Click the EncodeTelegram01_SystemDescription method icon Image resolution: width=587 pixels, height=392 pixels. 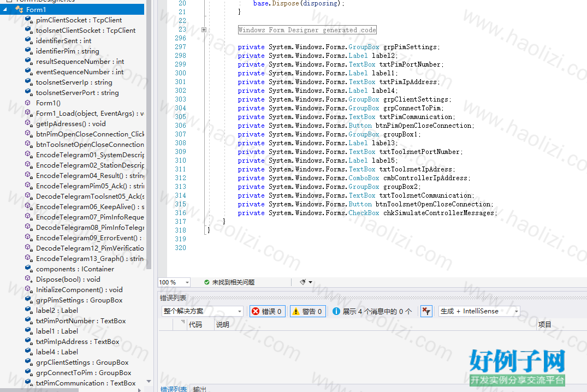coord(28,155)
